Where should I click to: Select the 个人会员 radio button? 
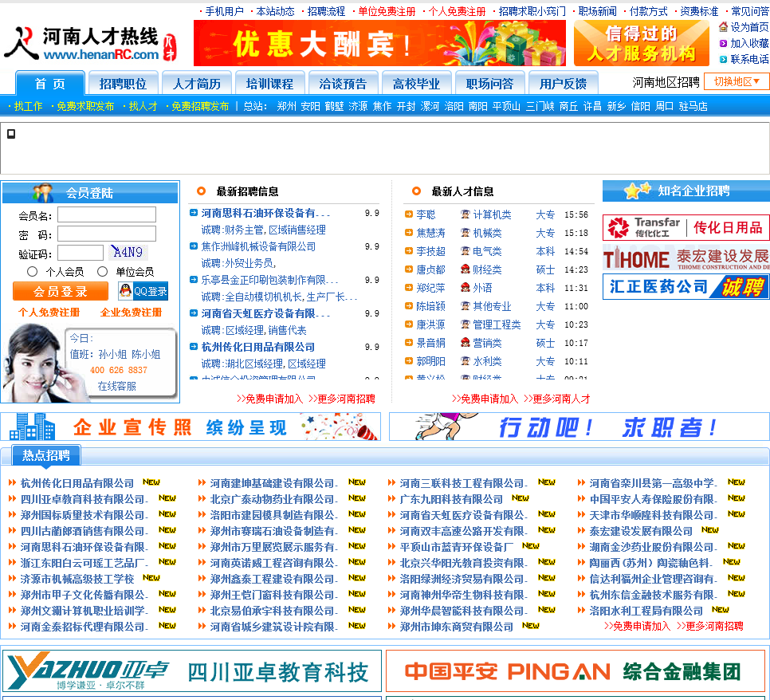tap(33, 271)
